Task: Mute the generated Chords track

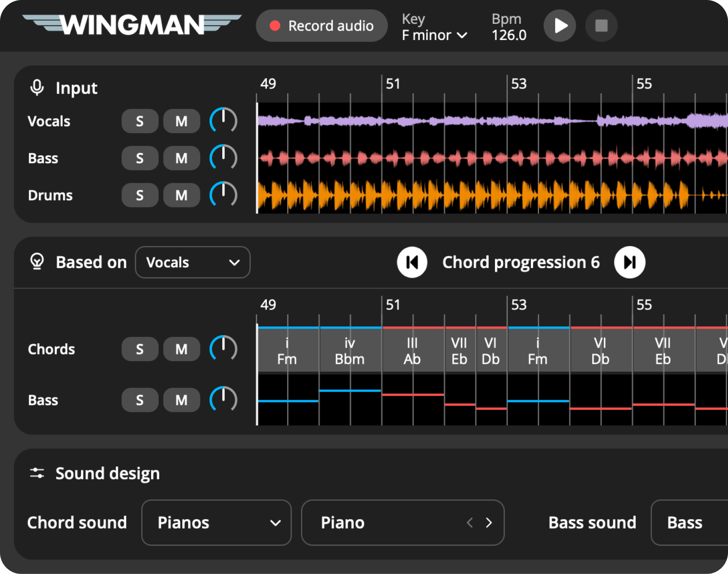Action: click(x=181, y=349)
